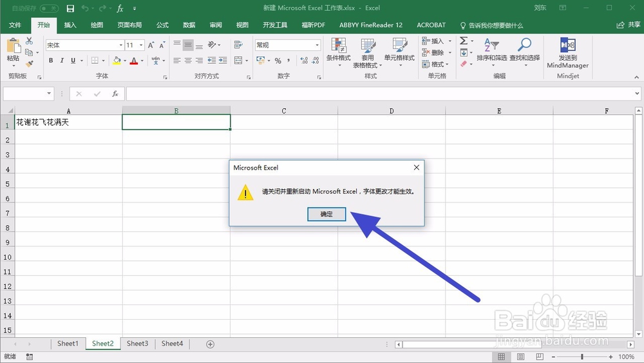Switch to Page Break Preview in status bar
The width and height of the screenshot is (644, 363).
coord(540,357)
